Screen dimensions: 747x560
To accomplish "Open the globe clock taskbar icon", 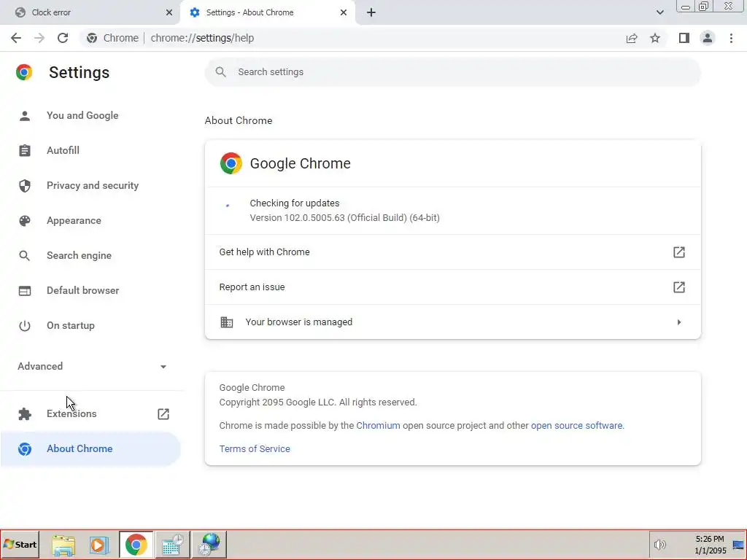I will coord(209,544).
